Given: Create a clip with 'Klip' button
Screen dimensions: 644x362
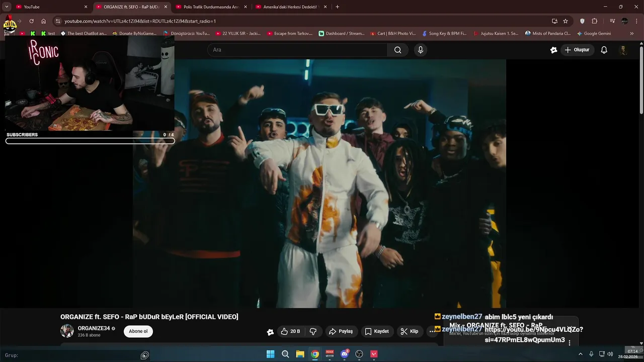Looking at the screenshot, I should [x=410, y=331].
